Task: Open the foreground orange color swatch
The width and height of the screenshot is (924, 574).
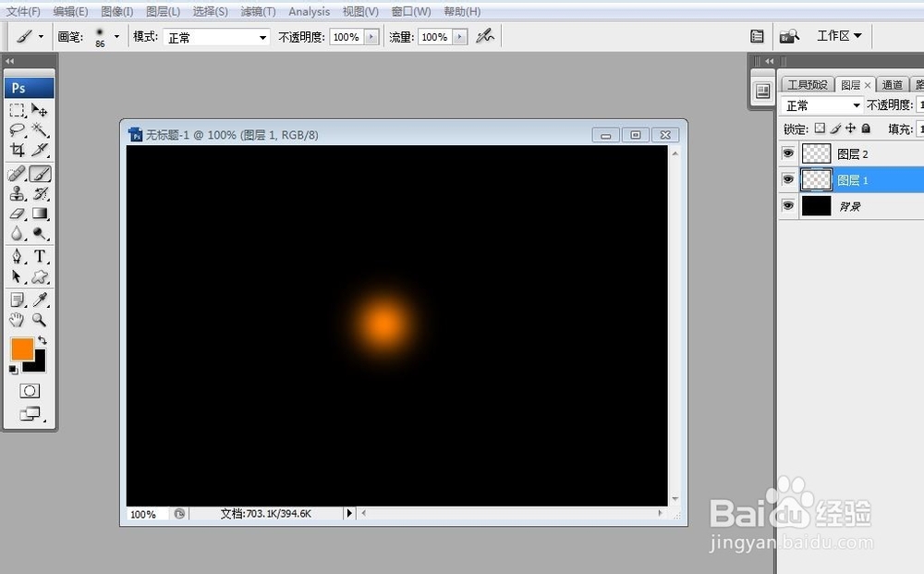Action: [21, 348]
